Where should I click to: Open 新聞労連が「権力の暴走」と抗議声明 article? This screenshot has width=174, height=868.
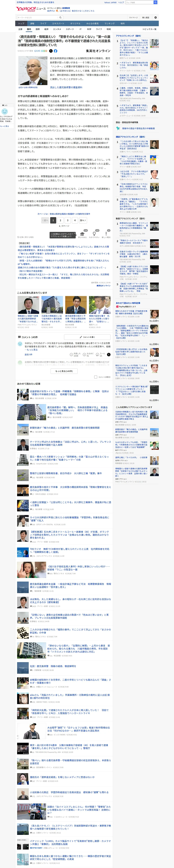(65, 428)
